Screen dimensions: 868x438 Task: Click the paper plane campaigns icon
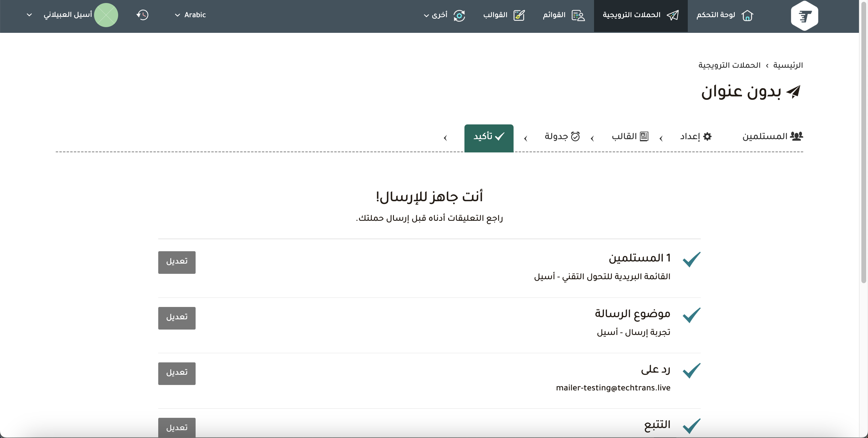pos(673,15)
